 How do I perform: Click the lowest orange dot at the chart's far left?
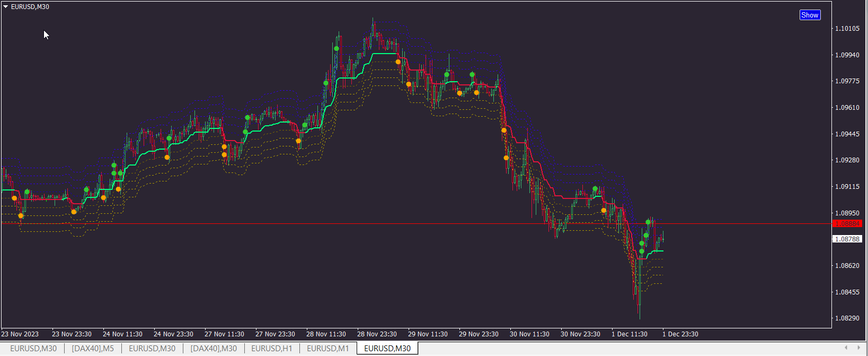pos(21,216)
